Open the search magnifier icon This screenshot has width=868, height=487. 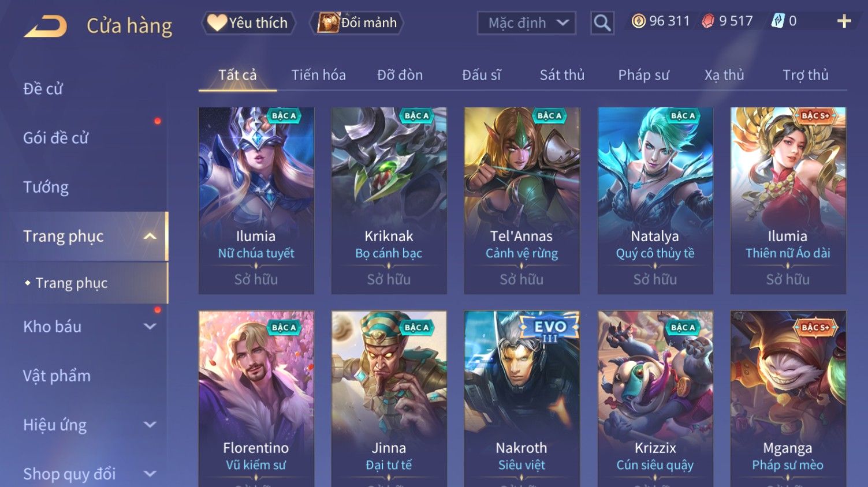click(x=602, y=23)
